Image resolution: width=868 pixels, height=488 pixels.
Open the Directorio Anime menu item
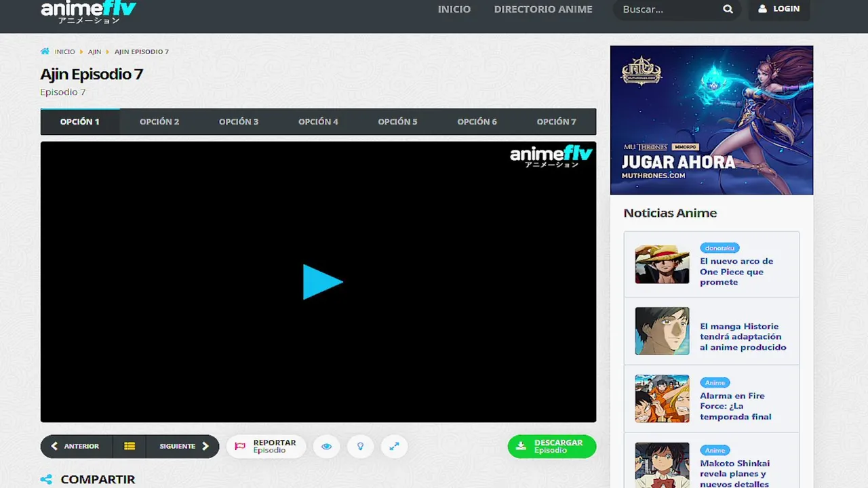[x=543, y=9]
